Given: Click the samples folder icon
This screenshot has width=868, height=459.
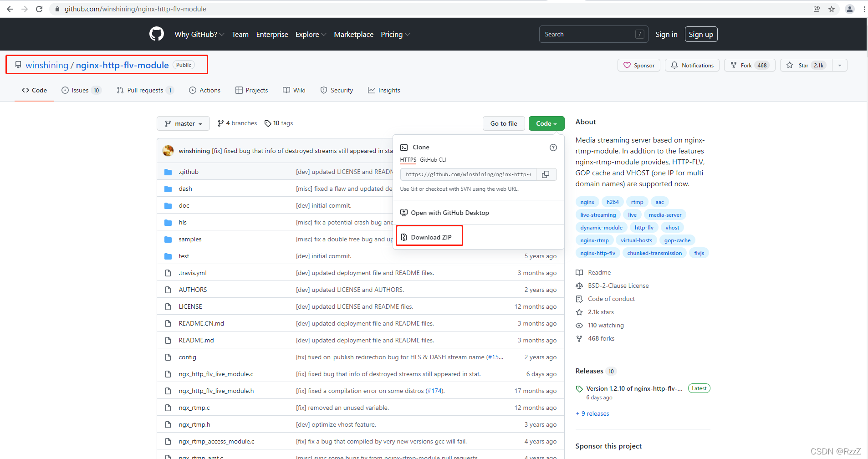Looking at the screenshot, I should [168, 240].
